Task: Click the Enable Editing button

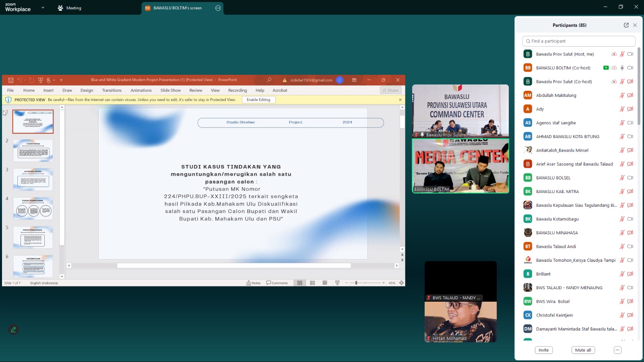Action: [258, 100]
